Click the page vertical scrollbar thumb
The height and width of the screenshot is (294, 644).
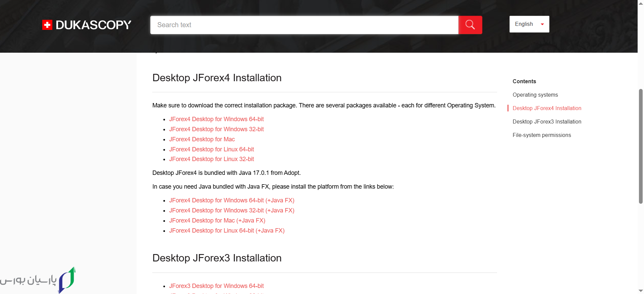641,146
